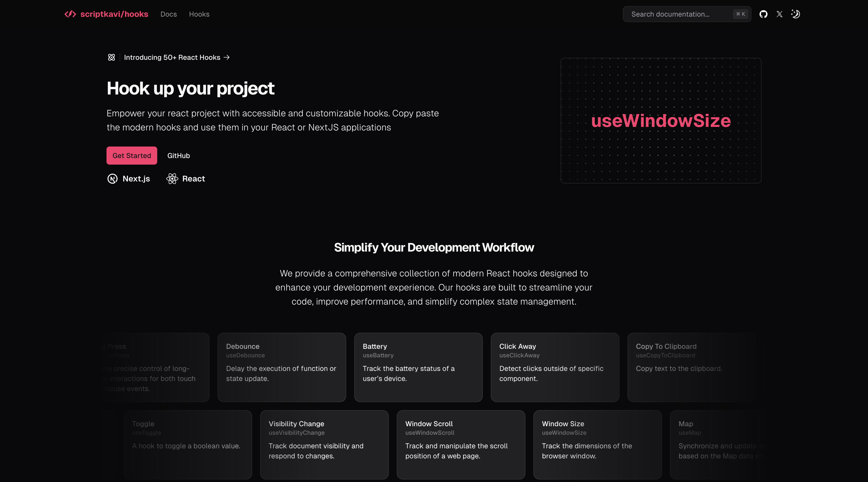Click the GitHub button under the hero text
Viewport: 868px width, 482px height.
click(x=179, y=155)
